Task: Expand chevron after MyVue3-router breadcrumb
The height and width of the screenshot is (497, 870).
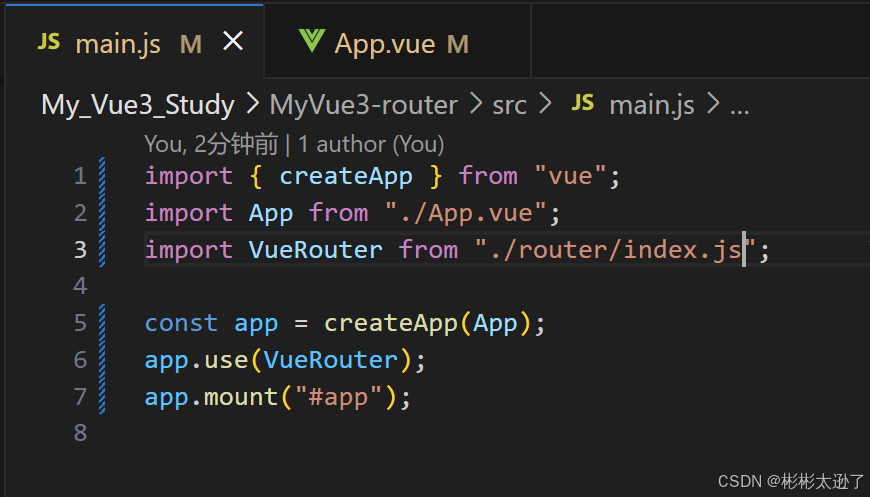Action: [476, 104]
